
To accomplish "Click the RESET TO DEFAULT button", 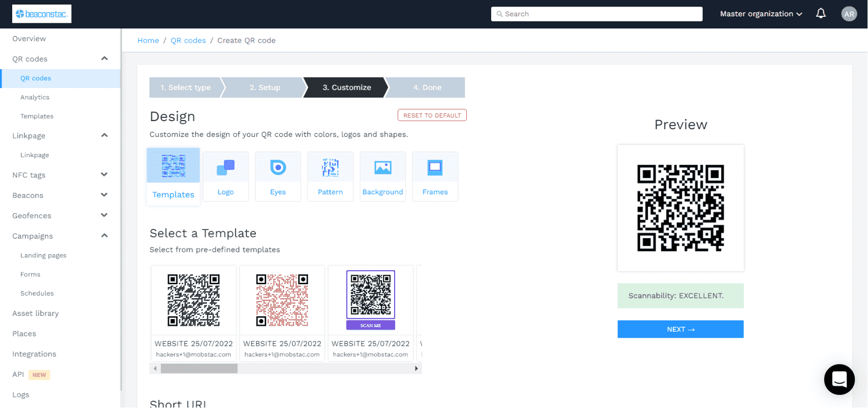I will [x=432, y=115].
